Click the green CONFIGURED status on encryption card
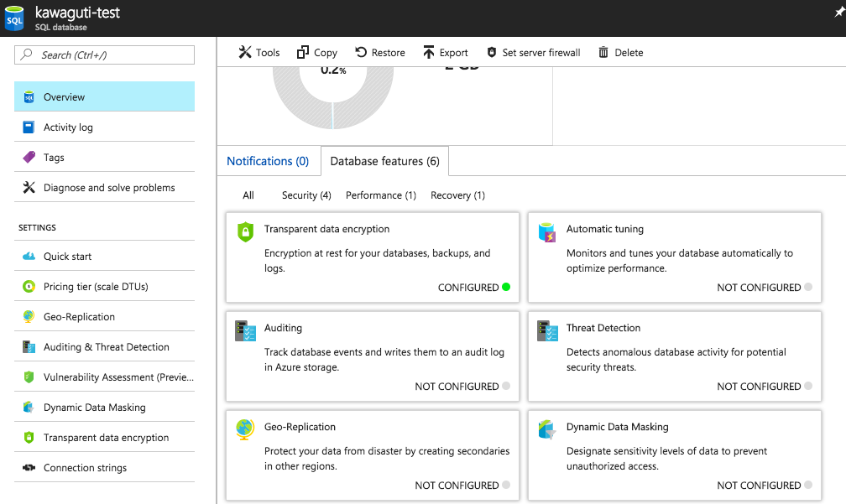 click(473, 288)
